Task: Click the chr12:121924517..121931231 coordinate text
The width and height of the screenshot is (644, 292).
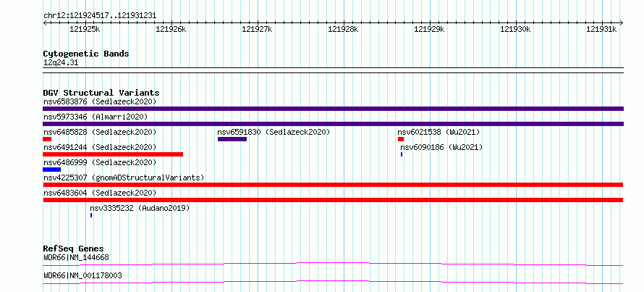Action: pos(100,16)
